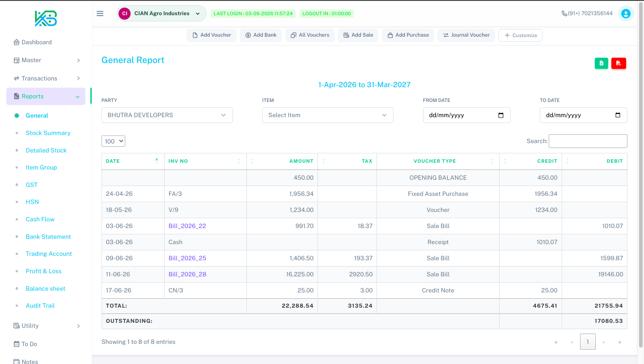The width and height of the screenshot is (644, 364).
Task: Change entries per page dropdown showing 100
Action: [x=113, y=141]
